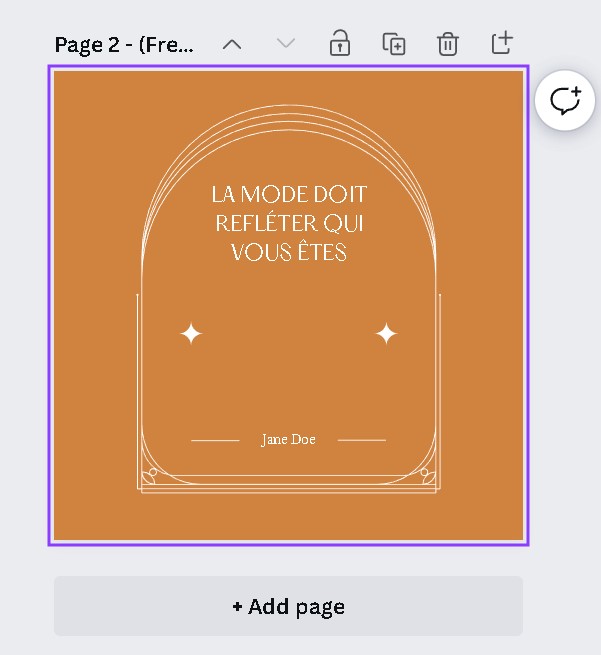The height and width of the screenshot is (655, 601).
Task: Select the bottom-right leaf ornament of the arch
Action: point(428,476)
